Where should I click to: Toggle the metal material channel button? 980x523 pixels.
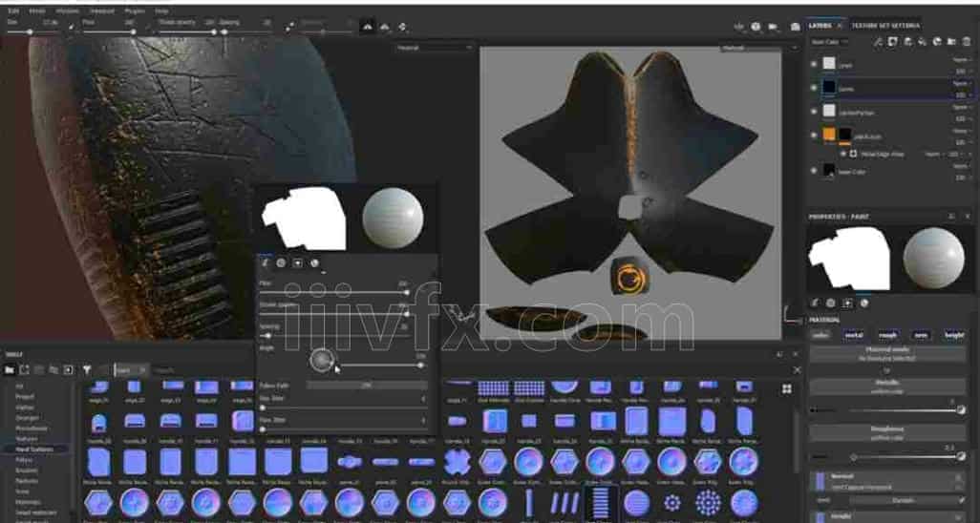pos(854,336)
